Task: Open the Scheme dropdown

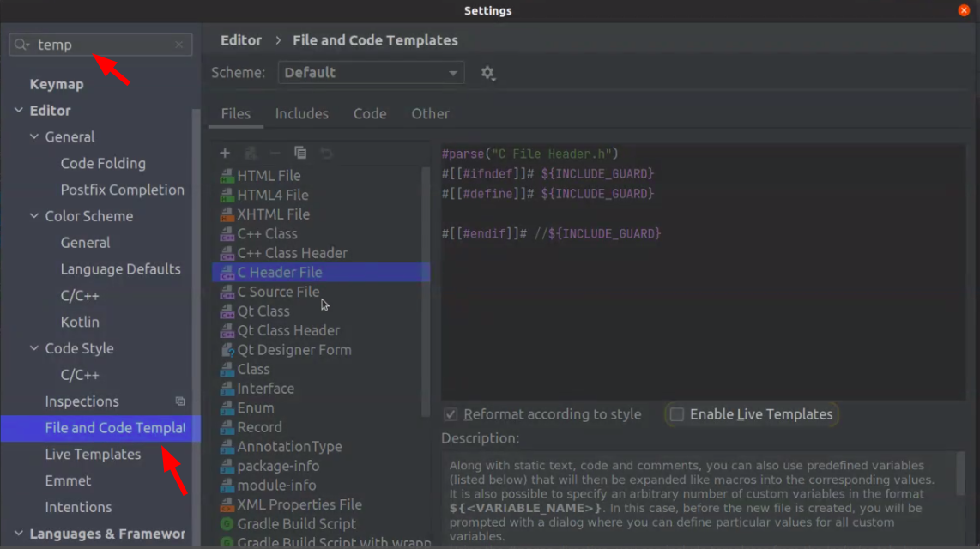Action: coord(371,73)
